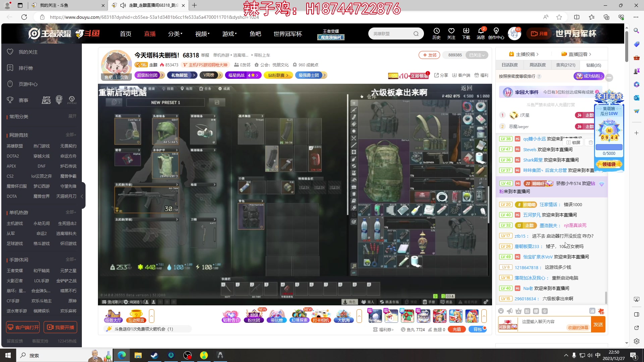Open 令 command icon in chat toolbar
Screen dimensions: 644x362
[545, 311]
